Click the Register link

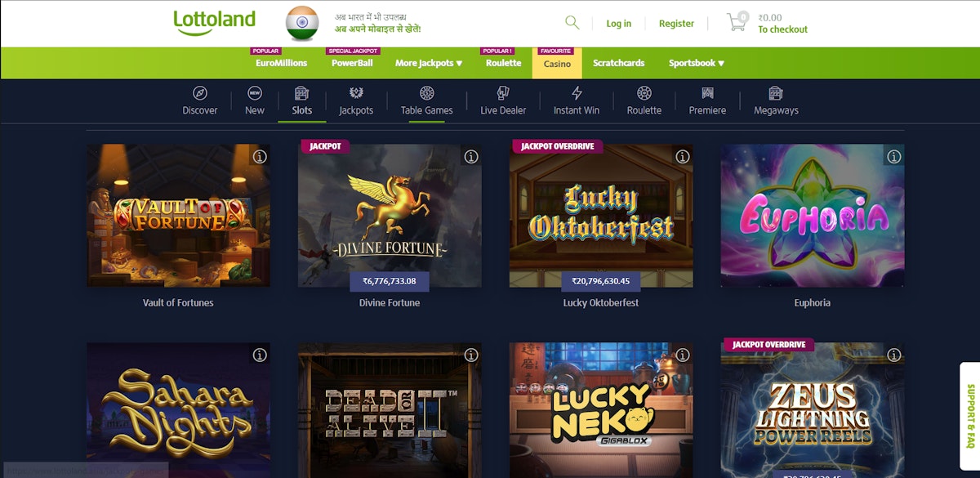point(676,24)
